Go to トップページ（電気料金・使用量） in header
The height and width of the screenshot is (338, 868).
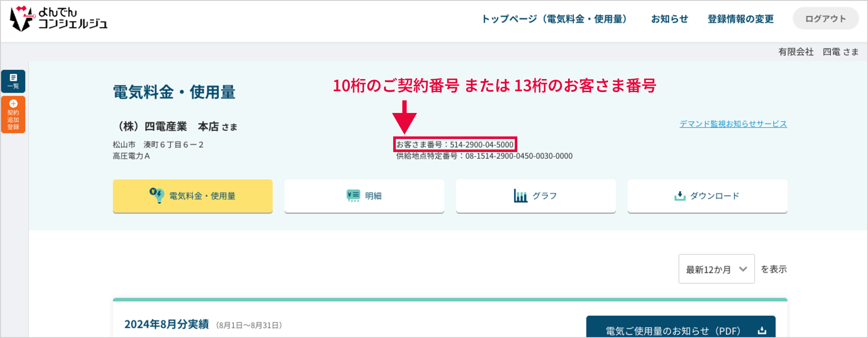(554, 19)
